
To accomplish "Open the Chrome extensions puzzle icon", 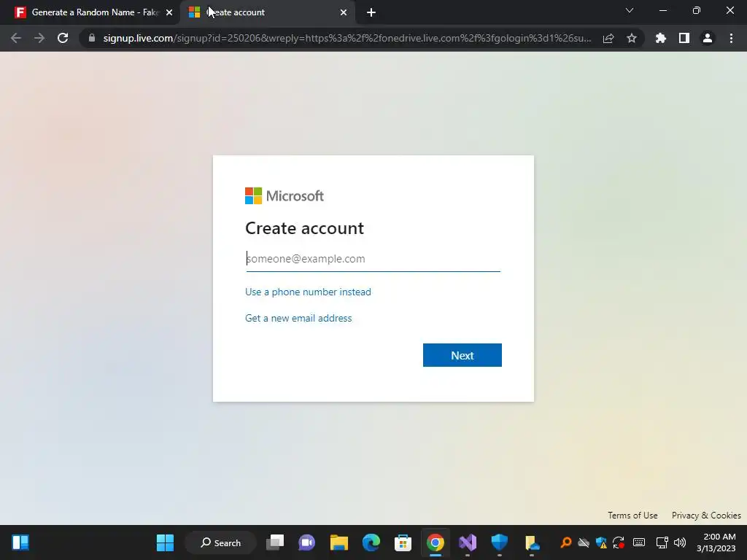I will point(661,38).
